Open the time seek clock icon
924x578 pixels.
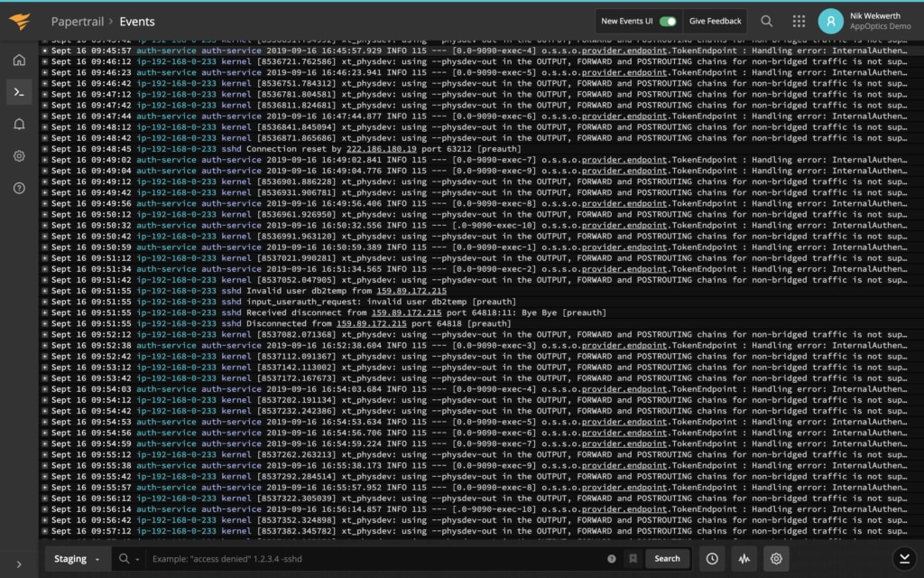712,558
